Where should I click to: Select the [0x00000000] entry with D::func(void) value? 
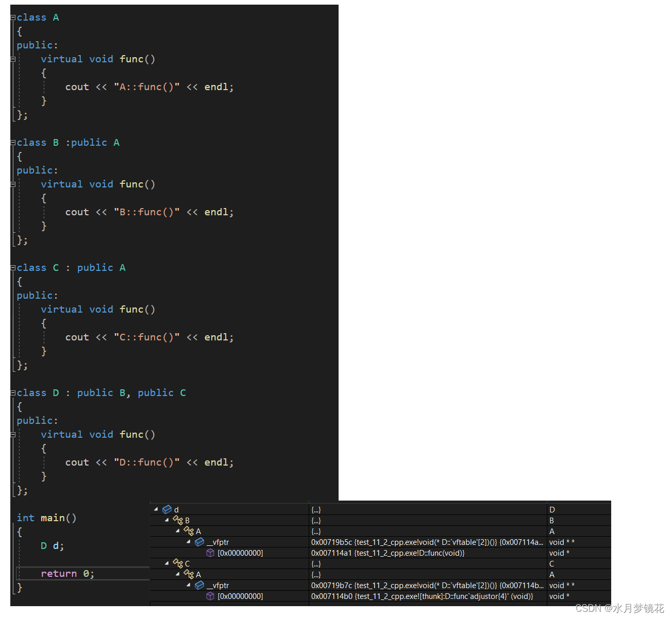240,553
